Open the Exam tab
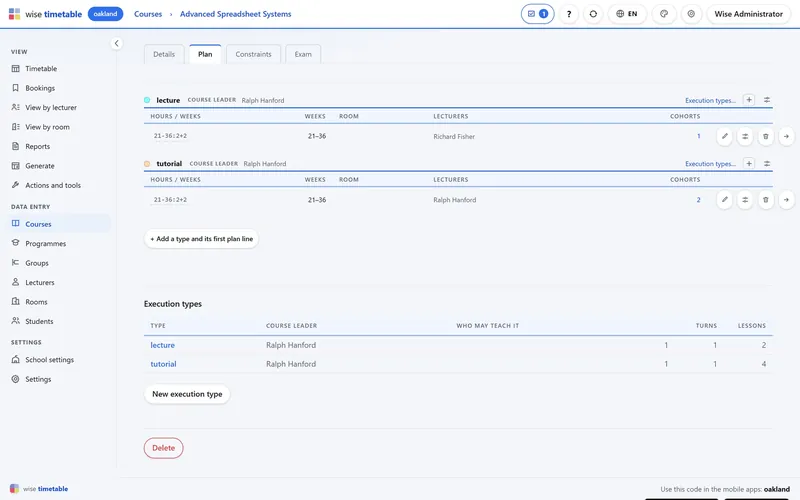The width and height of the screenshot is (800, 500). (303, 54)
